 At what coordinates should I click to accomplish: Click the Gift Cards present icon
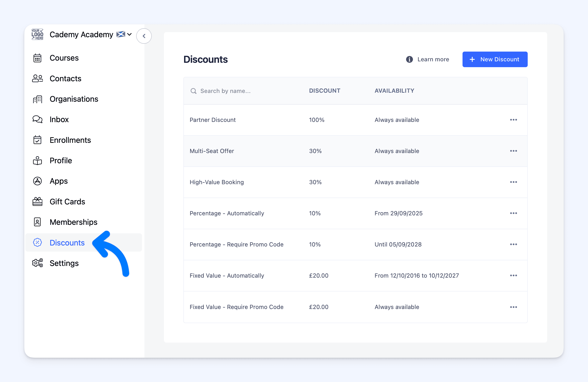[x=37, y=201]
